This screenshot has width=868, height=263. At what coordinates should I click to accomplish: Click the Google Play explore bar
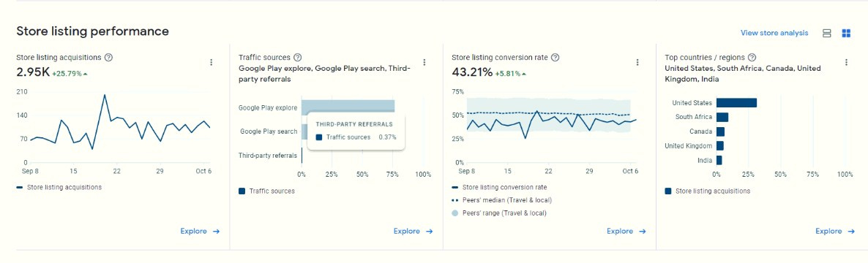point(348,107)
